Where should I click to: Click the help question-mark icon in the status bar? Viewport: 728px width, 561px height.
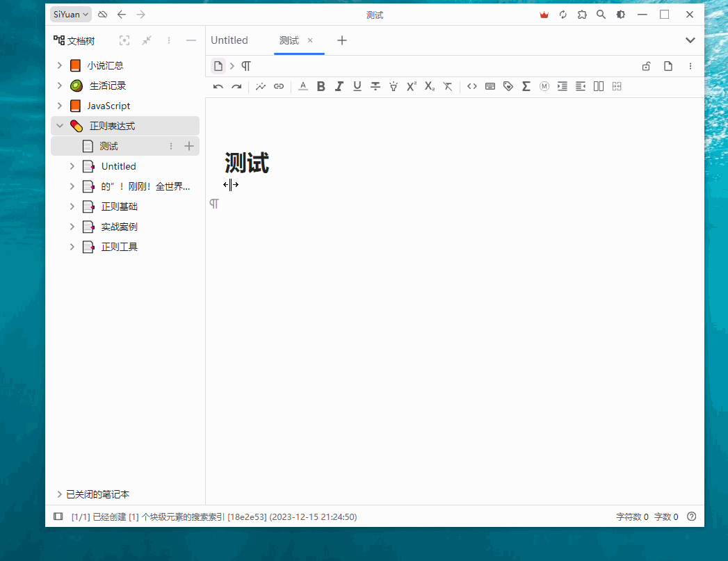coord(691,517)
